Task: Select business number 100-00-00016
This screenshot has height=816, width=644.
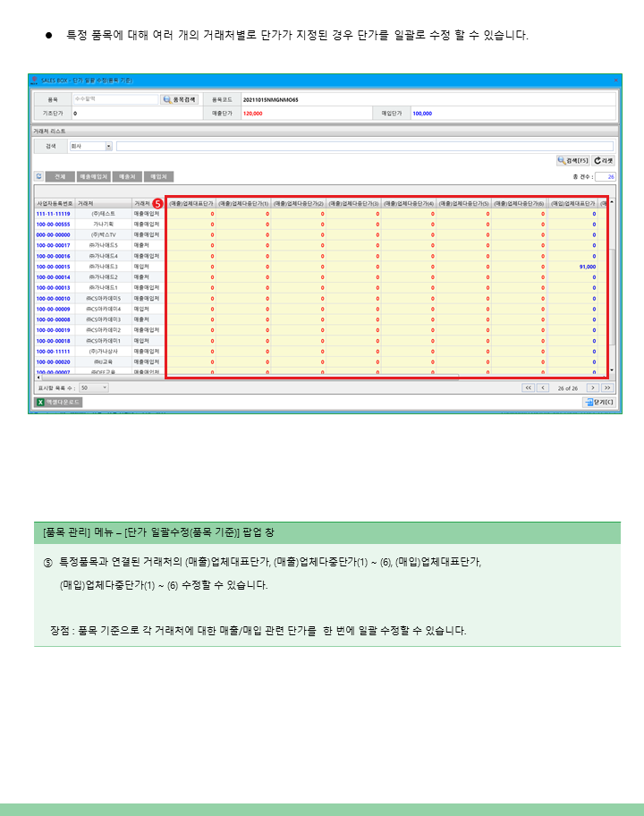Action: point(53,256)
